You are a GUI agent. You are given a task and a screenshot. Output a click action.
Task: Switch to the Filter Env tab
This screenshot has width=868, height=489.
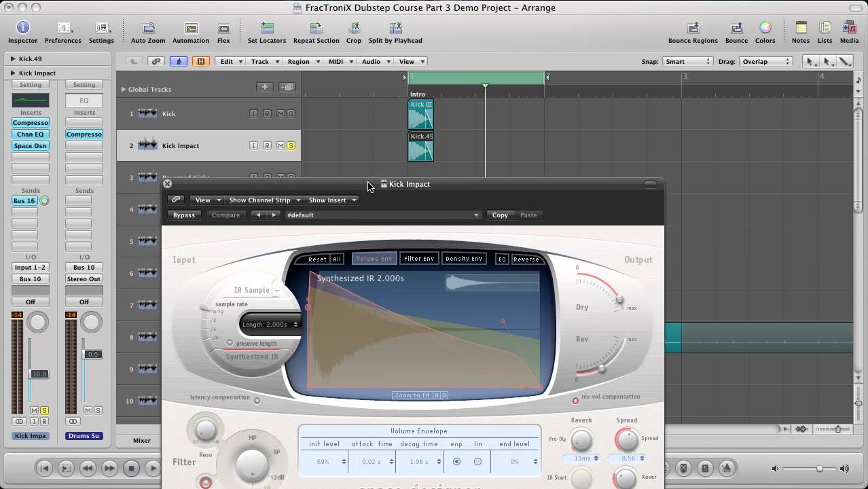click(x=419, y=259)
